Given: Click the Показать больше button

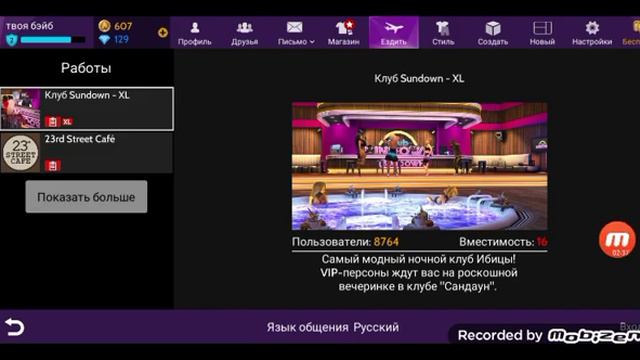Looking at the screenshot, I should (86, 197).
